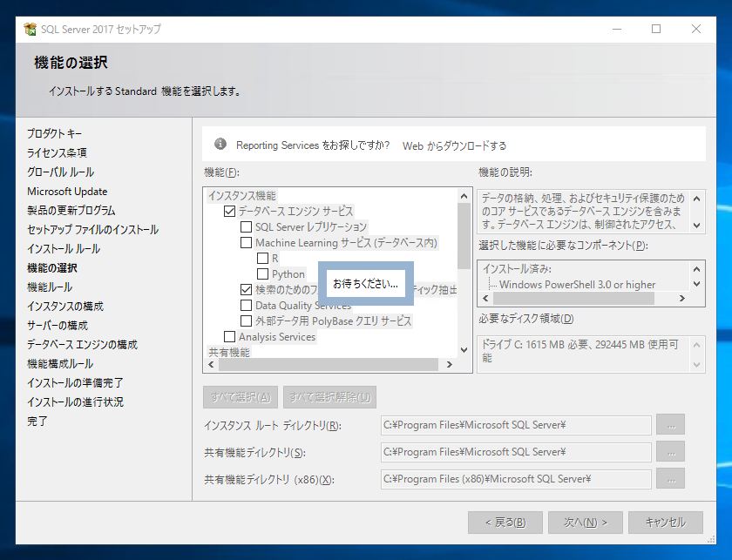The height and width of the screenshot is (560, 732).
Task: Click すべて選択(A) button
Action: pos(241,397)
